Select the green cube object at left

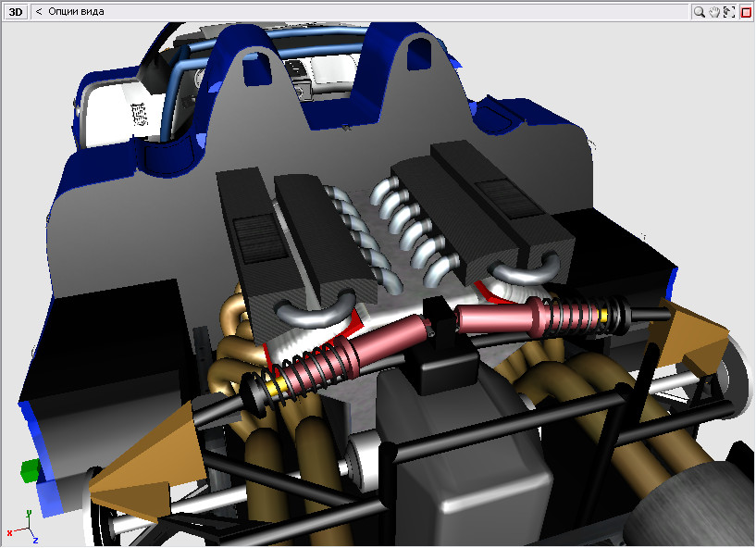click(x=30, y=470)
